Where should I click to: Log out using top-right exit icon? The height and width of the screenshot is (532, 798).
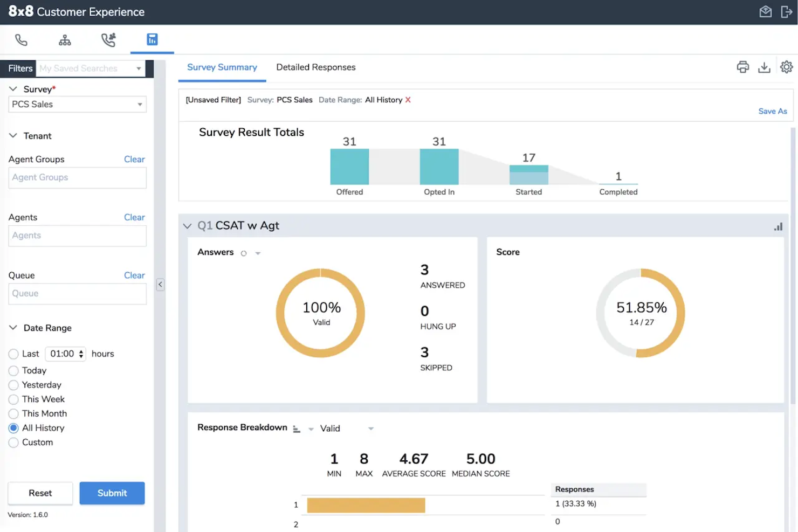(786, 12)
